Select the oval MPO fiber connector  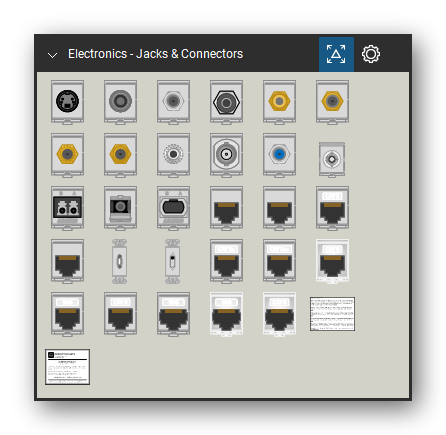click(x=173, y=208)
